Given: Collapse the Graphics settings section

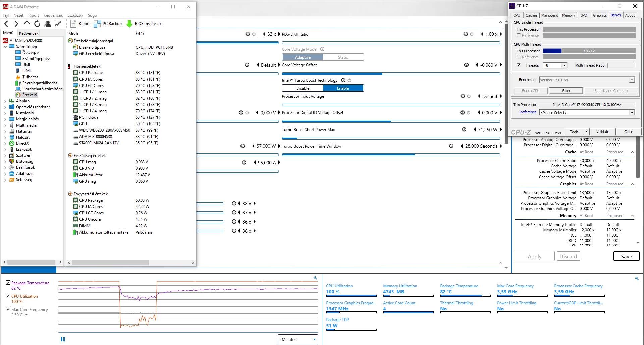Looking at the screenshot, I should [x=632, y=184].
